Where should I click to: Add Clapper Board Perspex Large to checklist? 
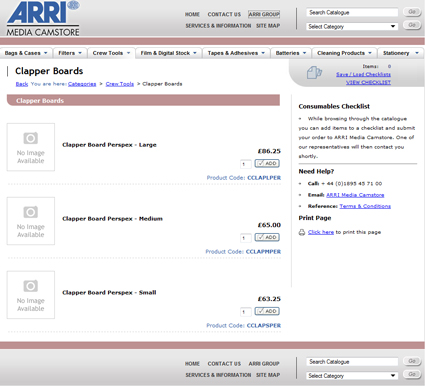[267, 163]
